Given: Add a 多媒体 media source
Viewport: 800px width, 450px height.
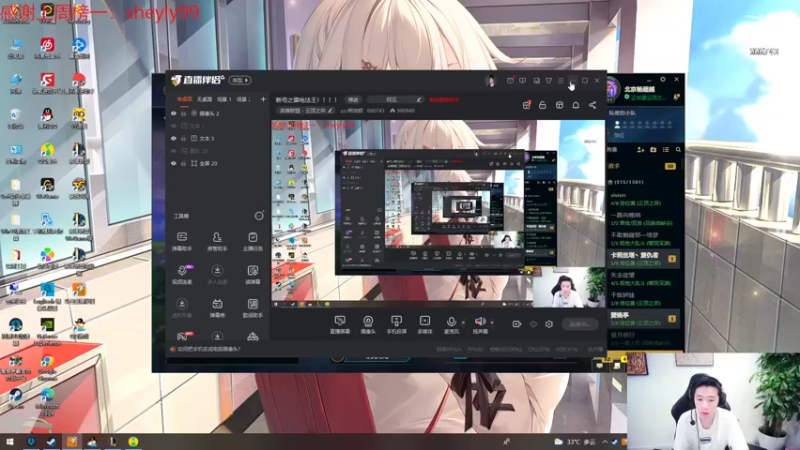Looking at the screenshot, I should point(424,324).
